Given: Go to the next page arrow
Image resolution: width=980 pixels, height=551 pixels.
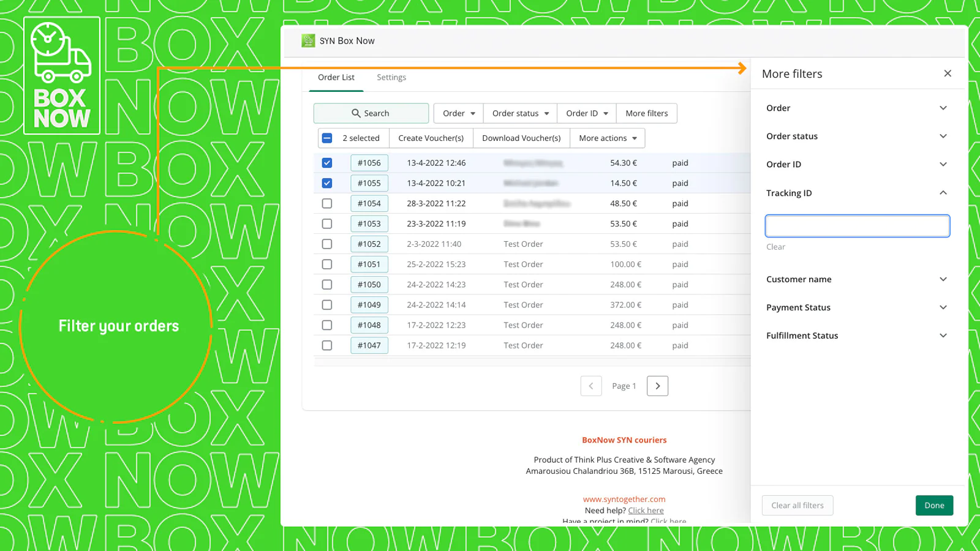Looking at the screenshot, I should [x=657, y=386].
